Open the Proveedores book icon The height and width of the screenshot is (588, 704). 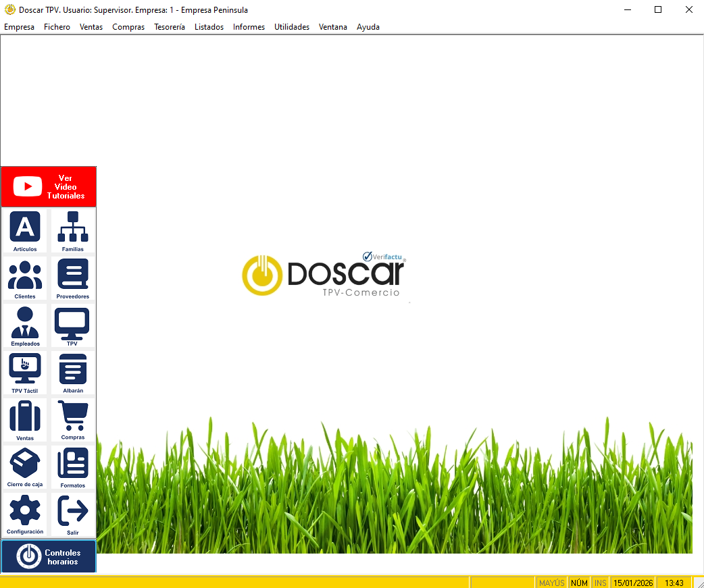point(73,275)
